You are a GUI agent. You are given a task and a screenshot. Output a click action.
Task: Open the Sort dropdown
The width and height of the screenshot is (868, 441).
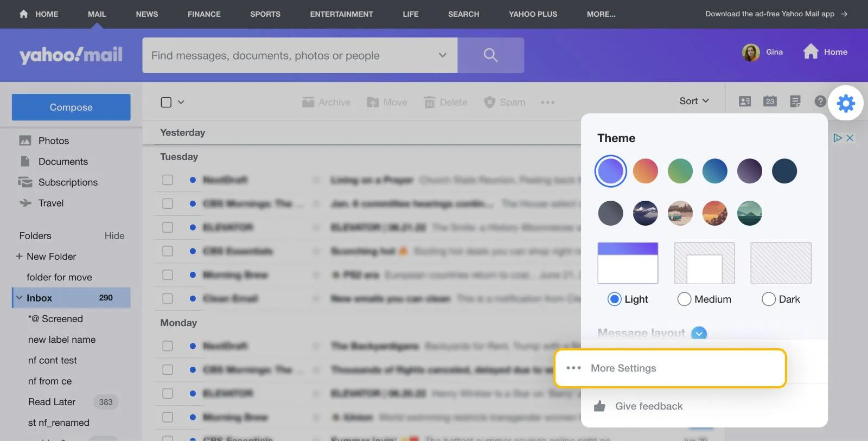(x=694, y=101)
